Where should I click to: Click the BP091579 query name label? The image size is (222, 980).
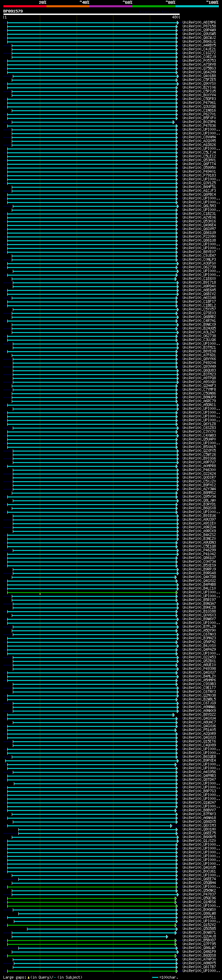point(13,11)
